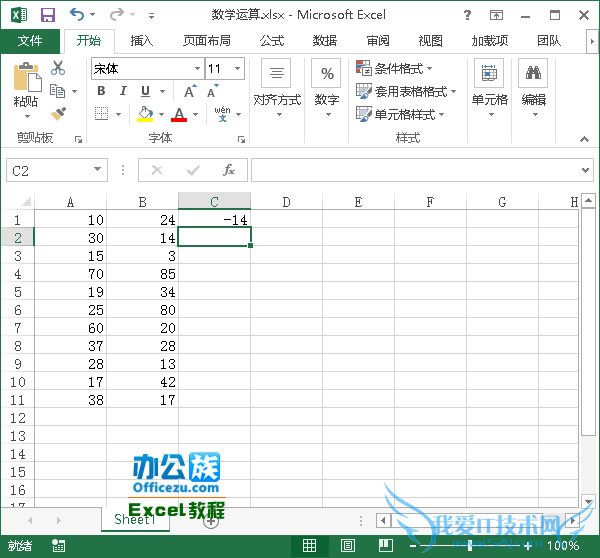Add a new sheet with plus icon

[211, 520]
